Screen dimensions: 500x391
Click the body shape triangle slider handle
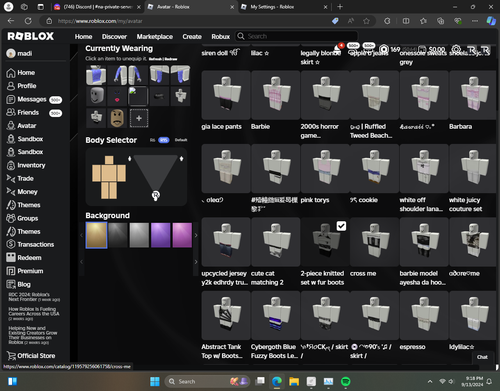pos(156,195)
